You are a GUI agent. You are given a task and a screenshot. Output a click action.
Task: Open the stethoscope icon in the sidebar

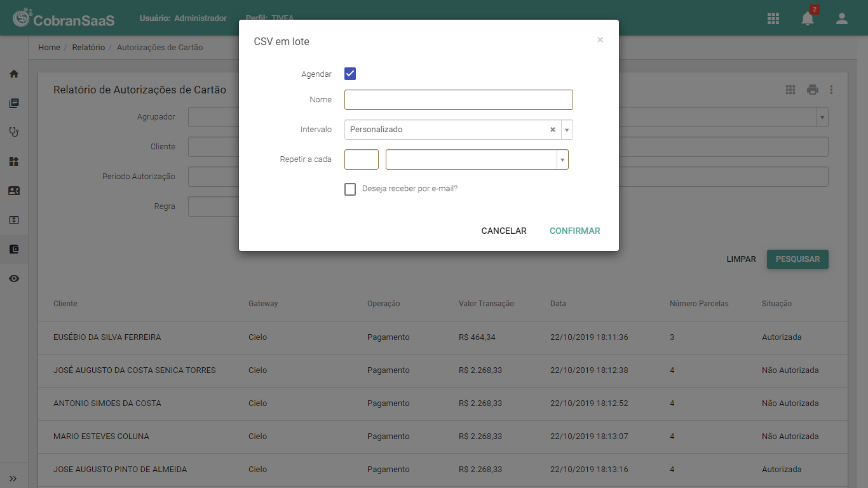coord(14,132)
